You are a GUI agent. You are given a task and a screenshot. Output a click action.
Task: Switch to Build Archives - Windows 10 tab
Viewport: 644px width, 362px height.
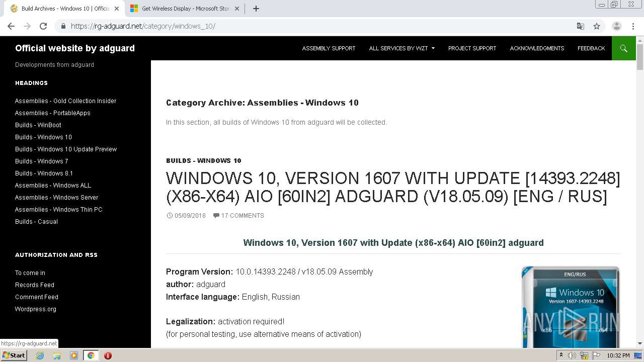(65, 9)
